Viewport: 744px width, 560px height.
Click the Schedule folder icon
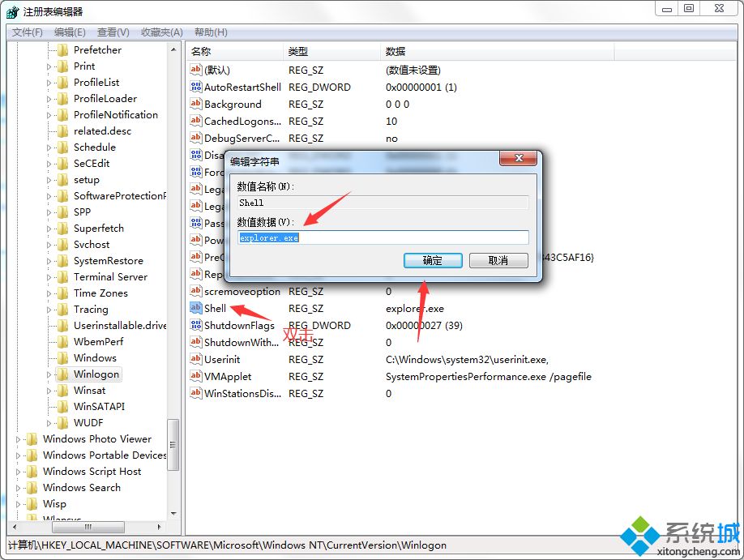point(62,147)
